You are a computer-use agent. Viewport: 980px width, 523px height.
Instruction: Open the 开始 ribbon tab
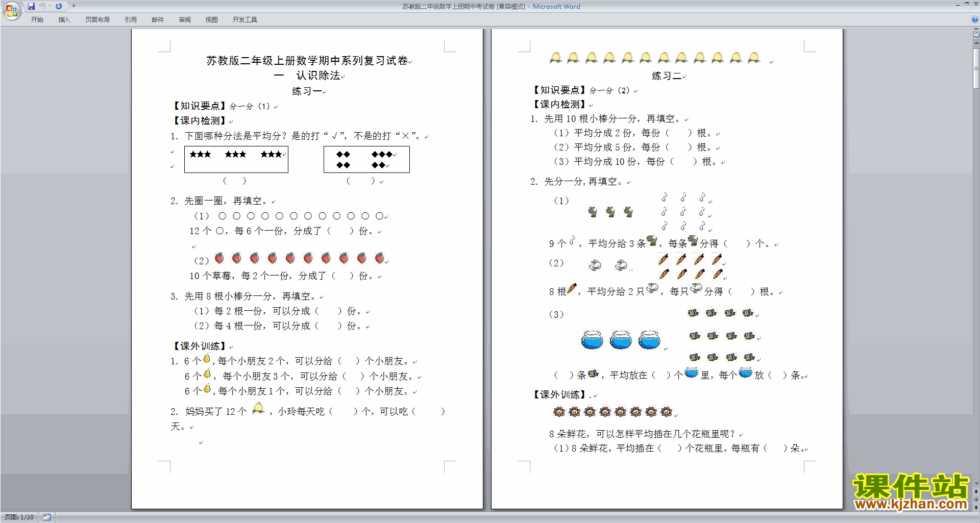click(x=37, y=20)
